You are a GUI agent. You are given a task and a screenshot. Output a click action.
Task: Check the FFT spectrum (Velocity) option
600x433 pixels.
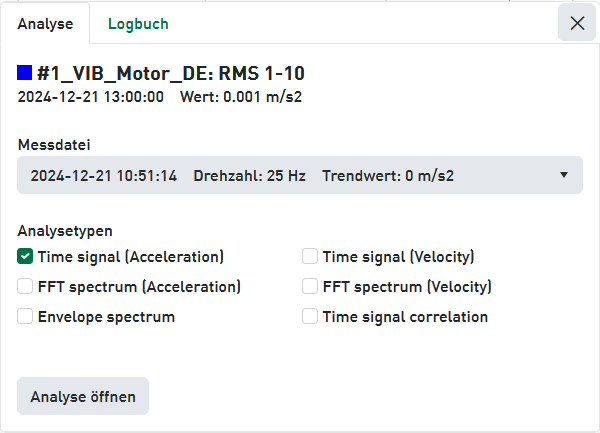point(310,287)
